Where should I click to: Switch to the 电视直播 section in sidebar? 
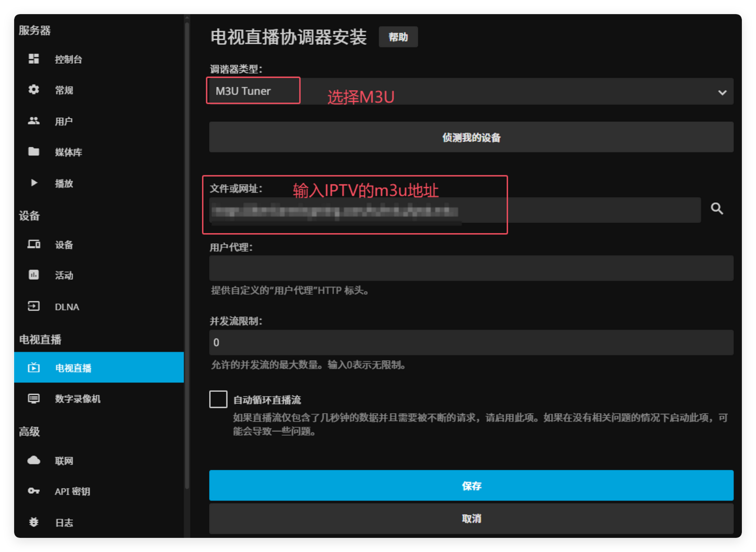click(73, 367)
